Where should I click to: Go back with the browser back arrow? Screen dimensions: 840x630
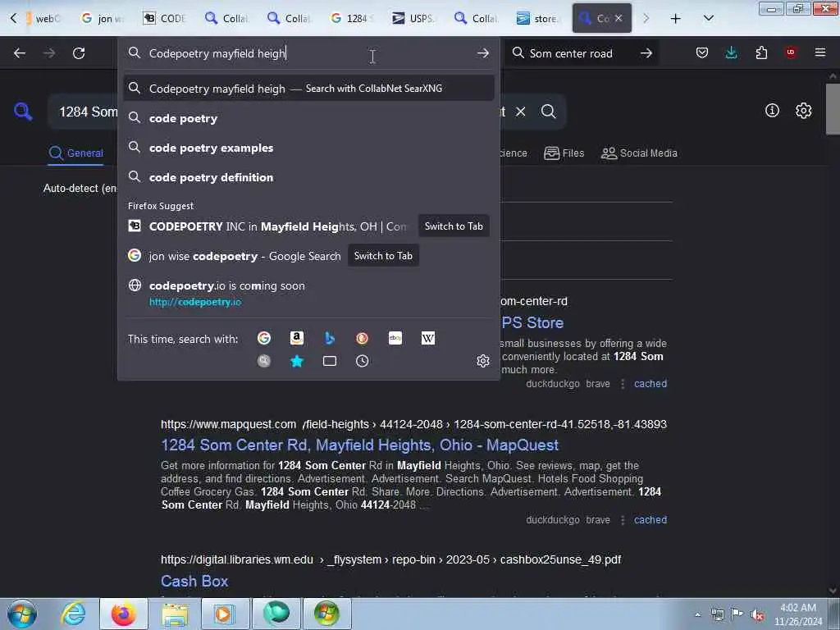(x=20, y=53)
